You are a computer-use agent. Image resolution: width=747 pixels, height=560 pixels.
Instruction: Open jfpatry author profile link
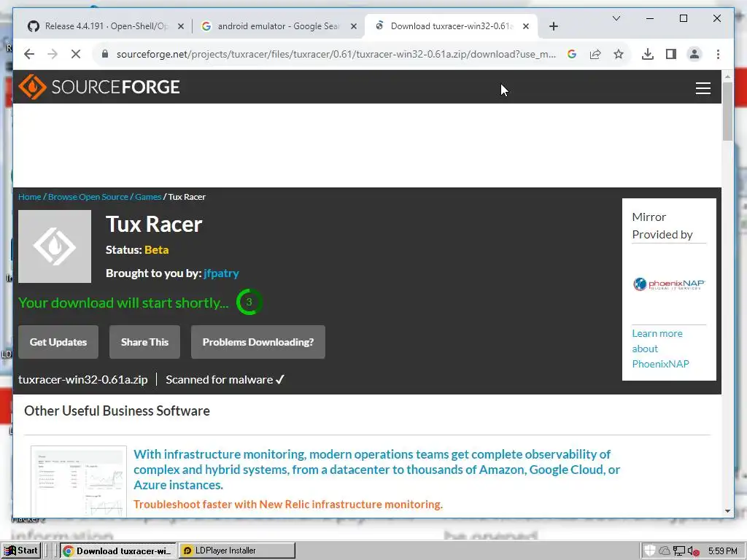(x=221, y=273)
